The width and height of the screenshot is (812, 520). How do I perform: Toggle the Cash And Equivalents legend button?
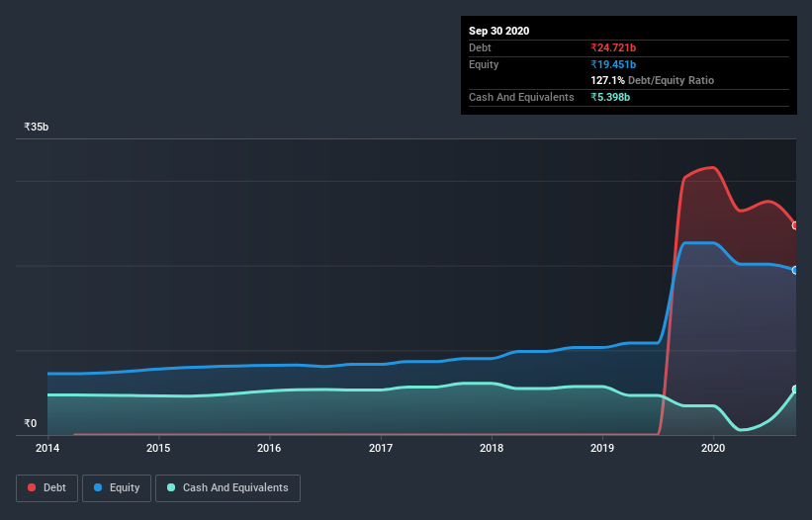point(227,488)
